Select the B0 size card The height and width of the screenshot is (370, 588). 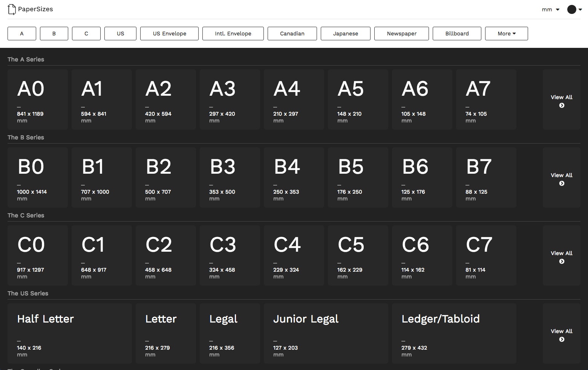click(x=37, y=177)
